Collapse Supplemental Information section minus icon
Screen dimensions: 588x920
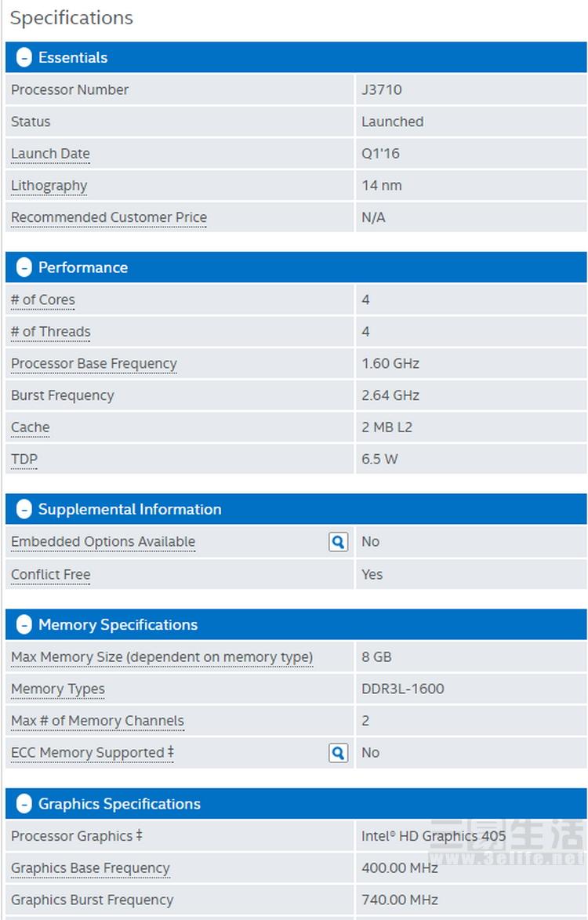[x=24, y=509]
